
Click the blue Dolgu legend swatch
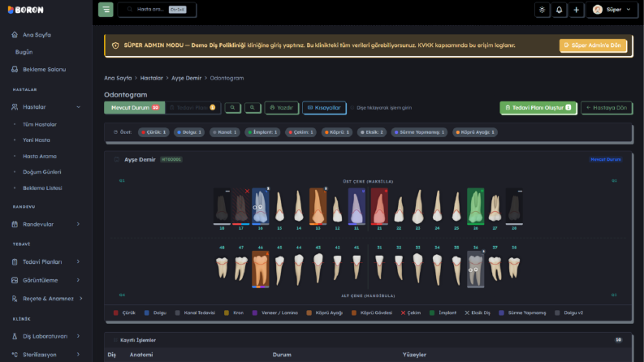point(147,312)
